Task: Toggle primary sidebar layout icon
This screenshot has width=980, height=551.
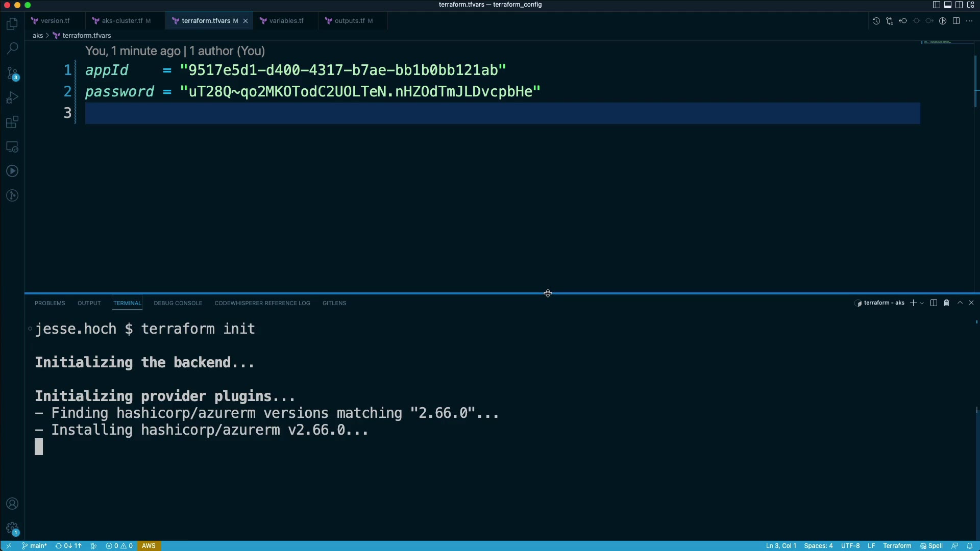Action: coord(936,5)
